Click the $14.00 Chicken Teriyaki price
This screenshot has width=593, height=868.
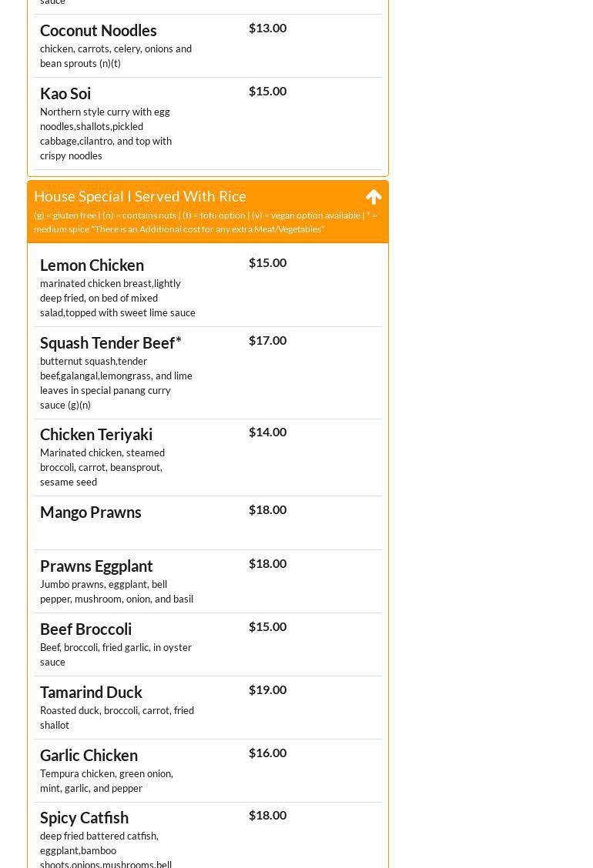click(267, 432)
